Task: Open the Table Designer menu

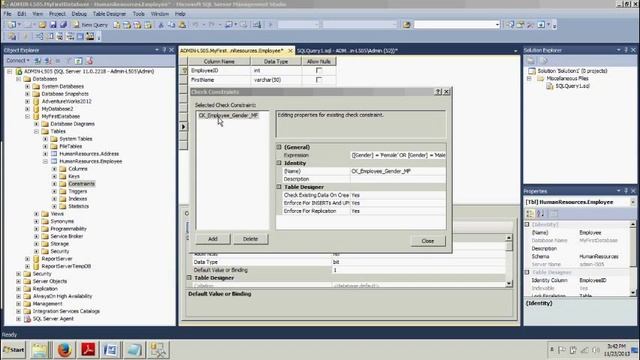Action: click(x=109, y=14)
